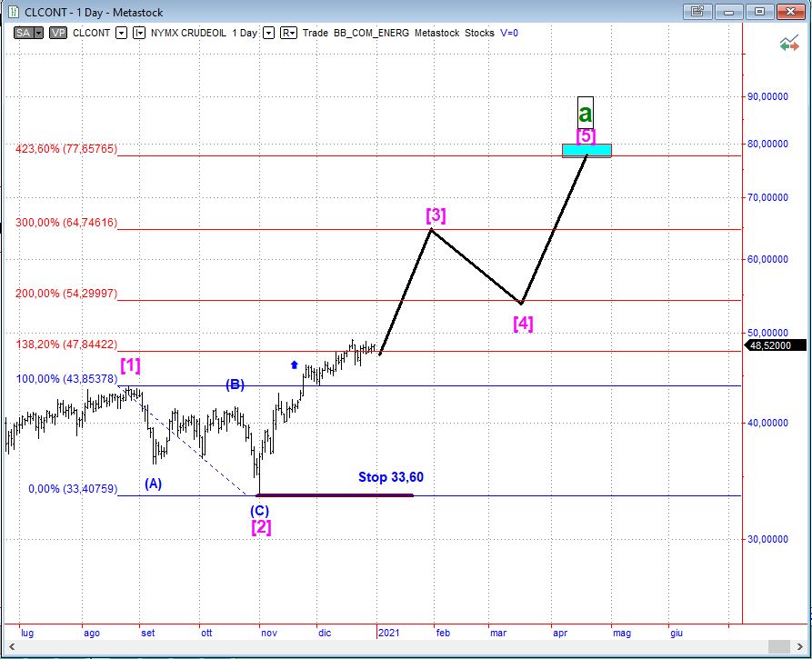Open the 1 Day interval dropdown arrow
The width and height of the screenshot is (812, 659).
click(x=268, y=33)
